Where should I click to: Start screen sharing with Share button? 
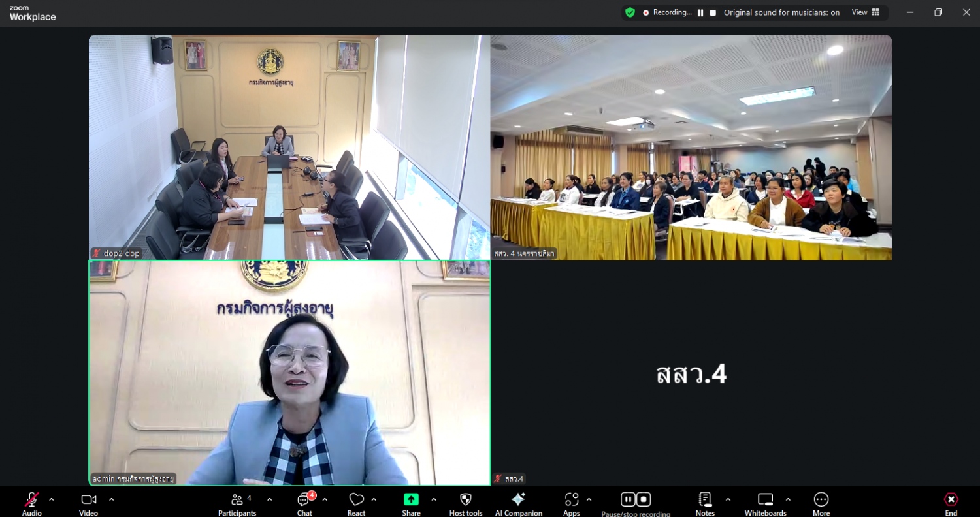(411, 500)
